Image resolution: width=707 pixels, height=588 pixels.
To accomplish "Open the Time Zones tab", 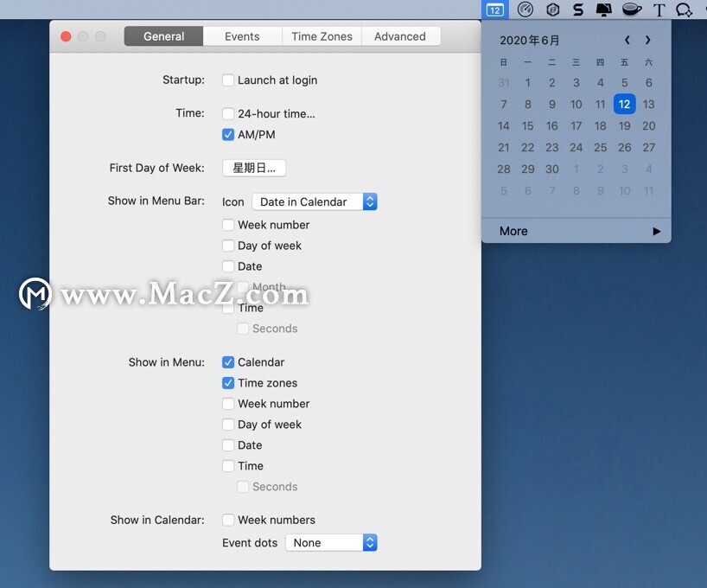I will pos(322,36).
